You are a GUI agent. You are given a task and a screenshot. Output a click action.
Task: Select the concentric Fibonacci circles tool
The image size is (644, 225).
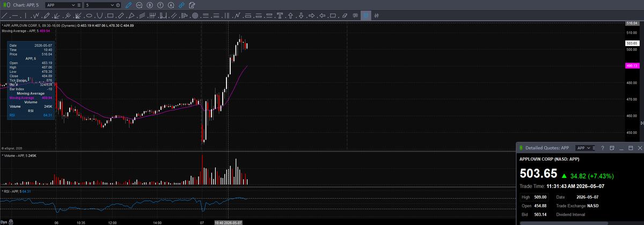click(x=195, y=16)
